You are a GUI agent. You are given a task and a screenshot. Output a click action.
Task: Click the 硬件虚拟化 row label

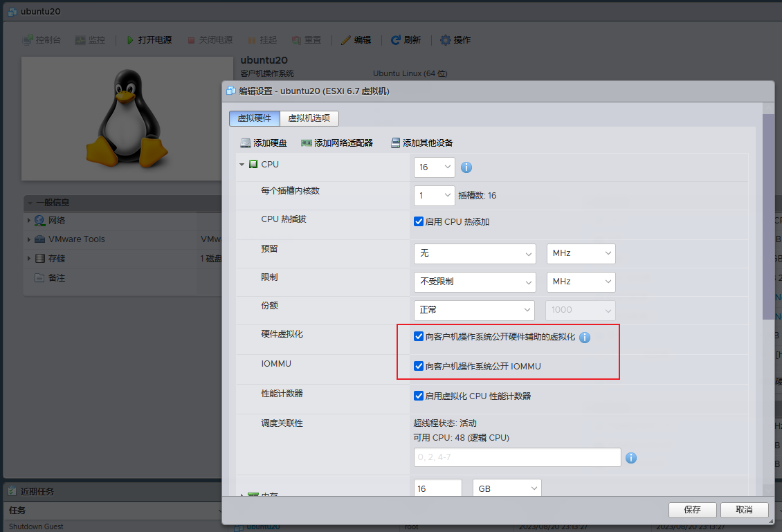click(x=282, y=334)
